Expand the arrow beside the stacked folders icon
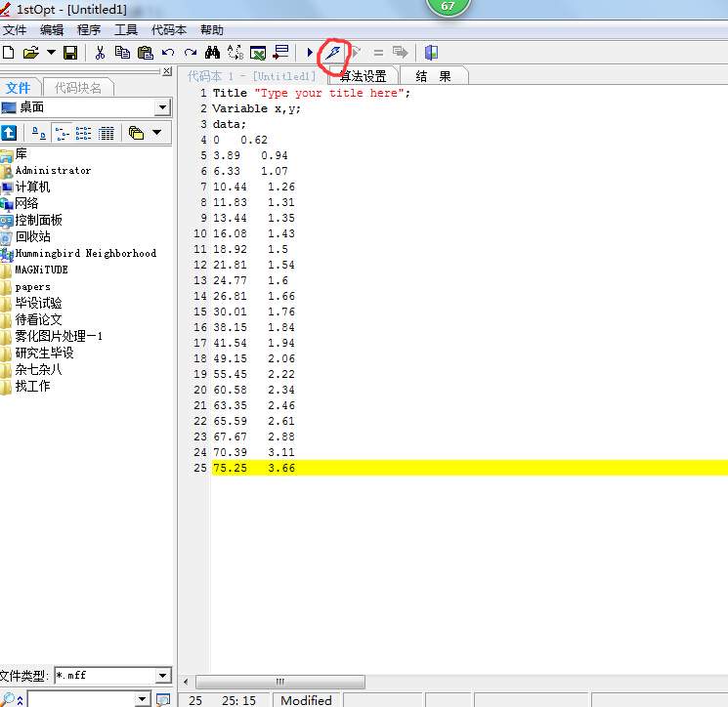This screenshot has height=707, width=728. [157, 133]
